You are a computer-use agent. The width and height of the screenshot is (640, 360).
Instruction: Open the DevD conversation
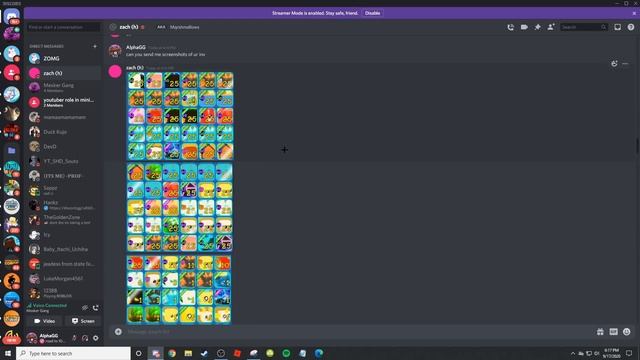(64, 147)
